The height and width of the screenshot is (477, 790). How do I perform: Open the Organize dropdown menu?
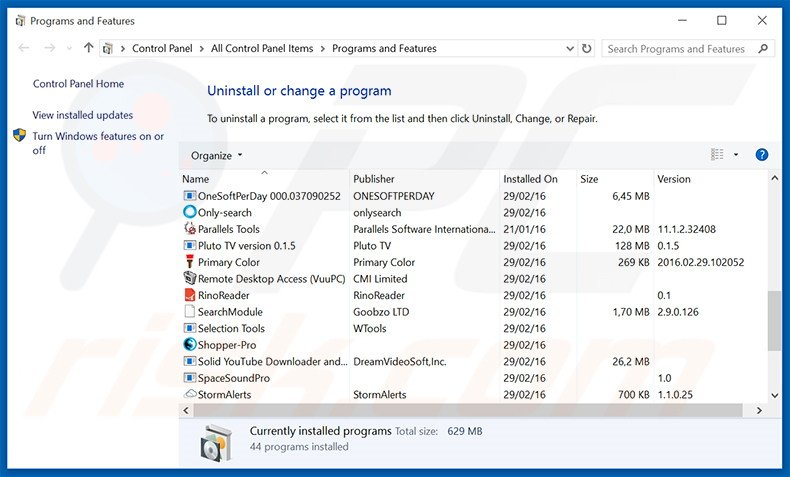217,155
